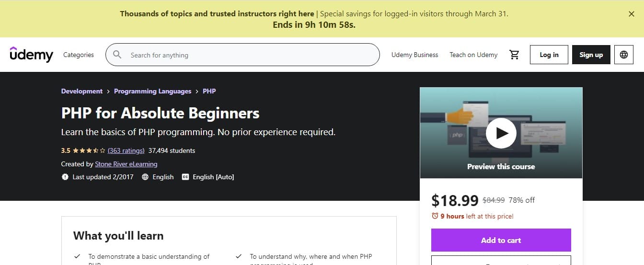Click the 3.5 rating number
The width and height of the screenshot is (644, 265).
coord(66,150)
